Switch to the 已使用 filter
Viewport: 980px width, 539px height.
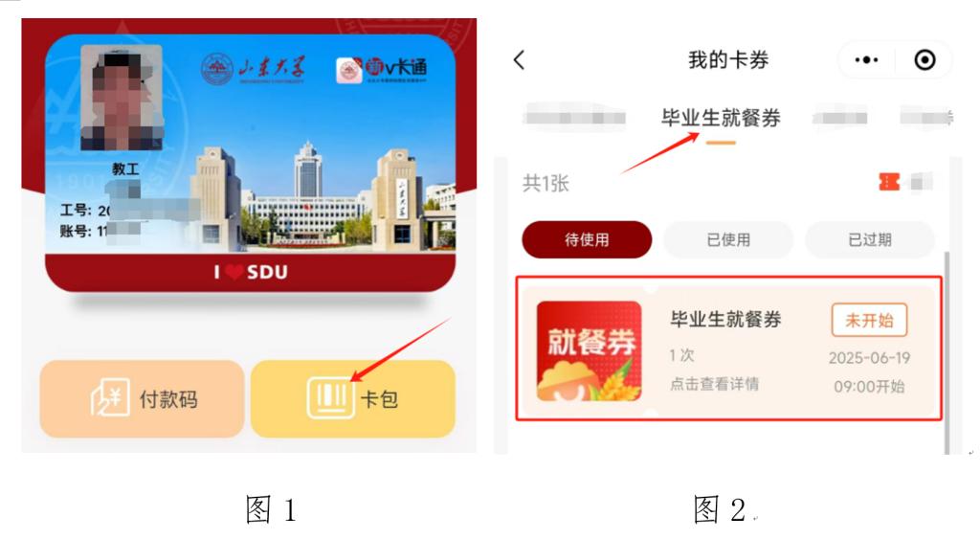(728, 239)
